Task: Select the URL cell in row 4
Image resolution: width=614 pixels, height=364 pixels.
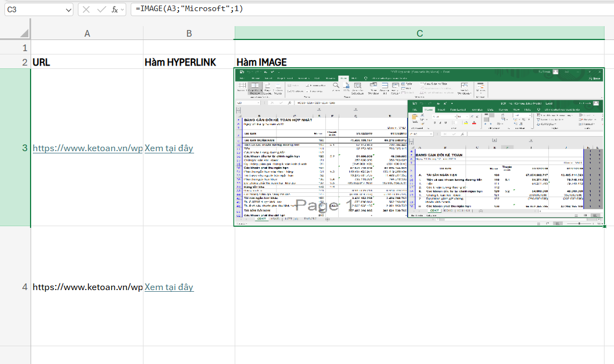Action: [87, 287]
